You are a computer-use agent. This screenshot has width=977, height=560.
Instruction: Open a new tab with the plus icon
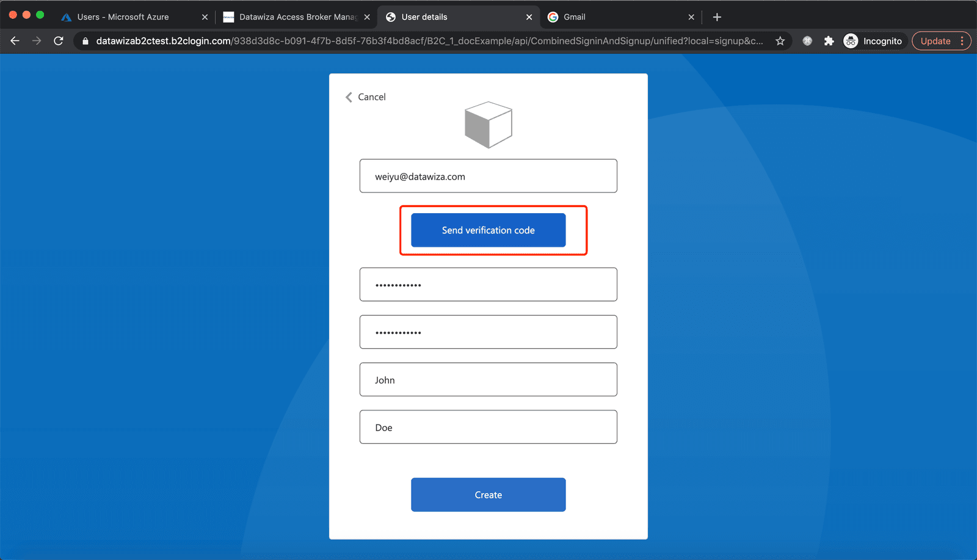(717, 17)
